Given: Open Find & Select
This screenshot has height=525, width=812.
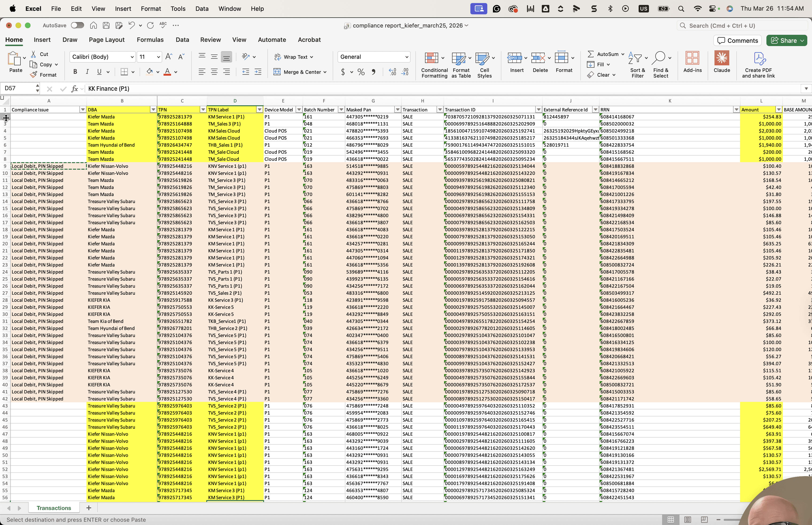Looking at the screenshot, I should 661,65.
